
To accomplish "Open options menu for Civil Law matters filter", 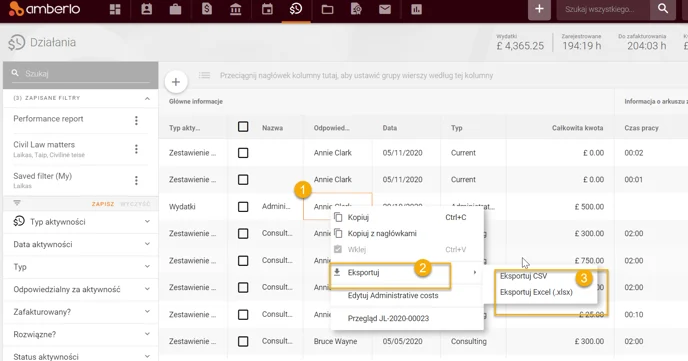I will [136, 149].
